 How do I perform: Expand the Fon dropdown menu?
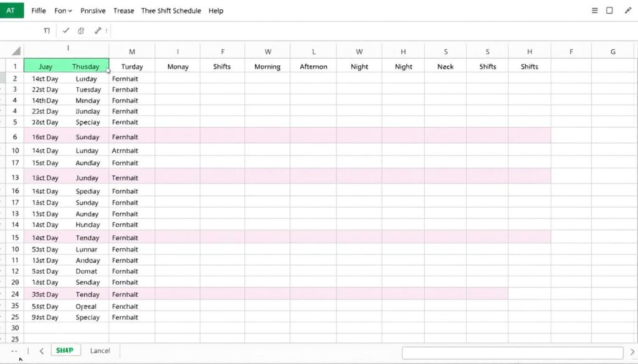[63, 11]
